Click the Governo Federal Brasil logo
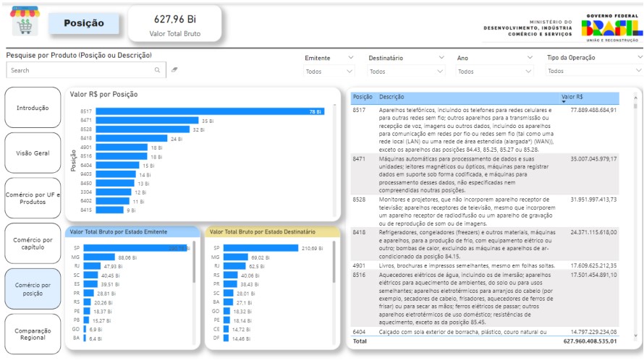This screenshot has width=644, height=363. (x=611, y=27)
